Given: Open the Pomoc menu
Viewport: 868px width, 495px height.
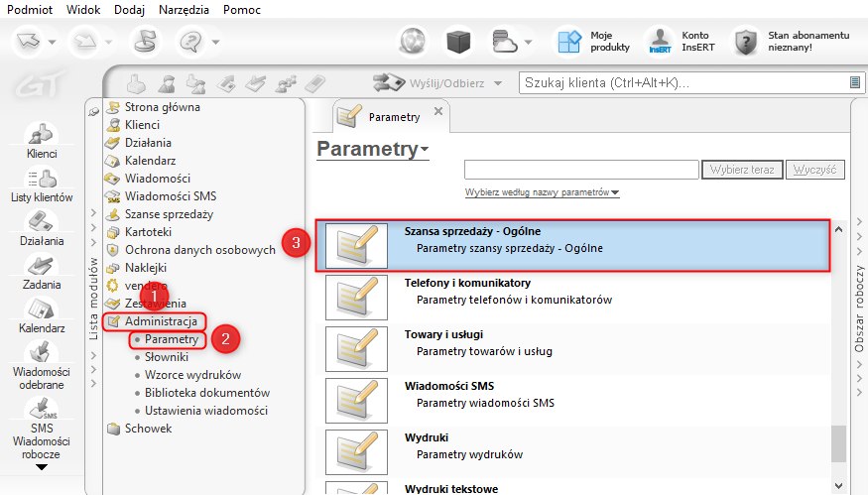Looking at the screenshot, I should (x=243, y=9).
